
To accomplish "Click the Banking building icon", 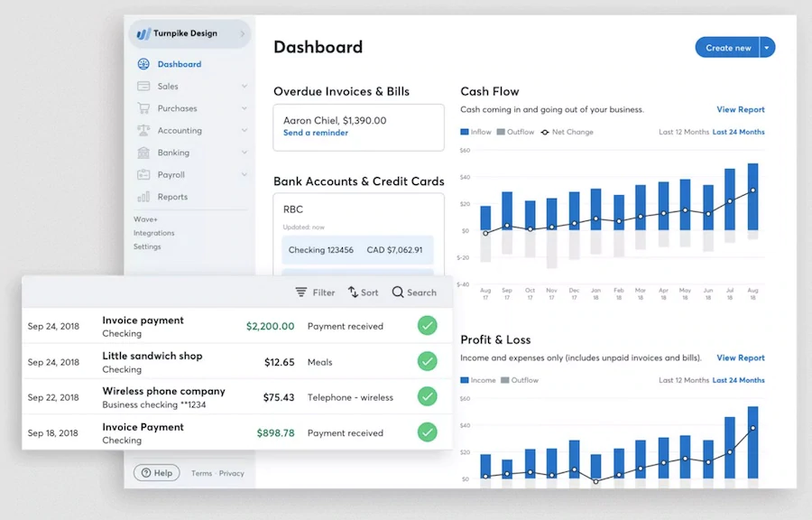I will tap(143, 153).
